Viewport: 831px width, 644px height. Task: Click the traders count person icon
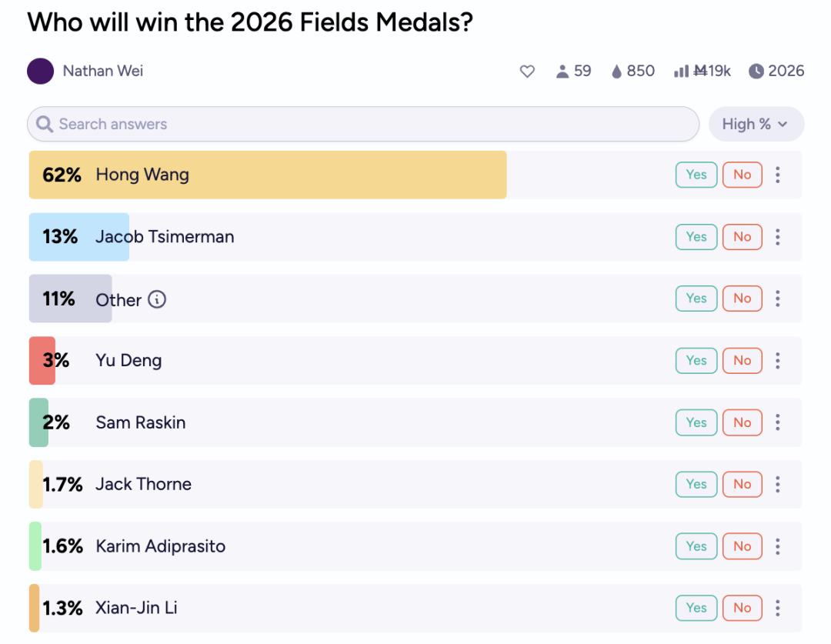click(562, 72)
